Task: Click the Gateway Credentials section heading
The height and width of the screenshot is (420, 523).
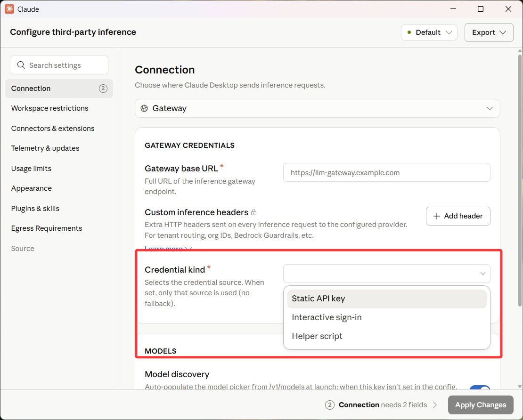Action: 189,145
